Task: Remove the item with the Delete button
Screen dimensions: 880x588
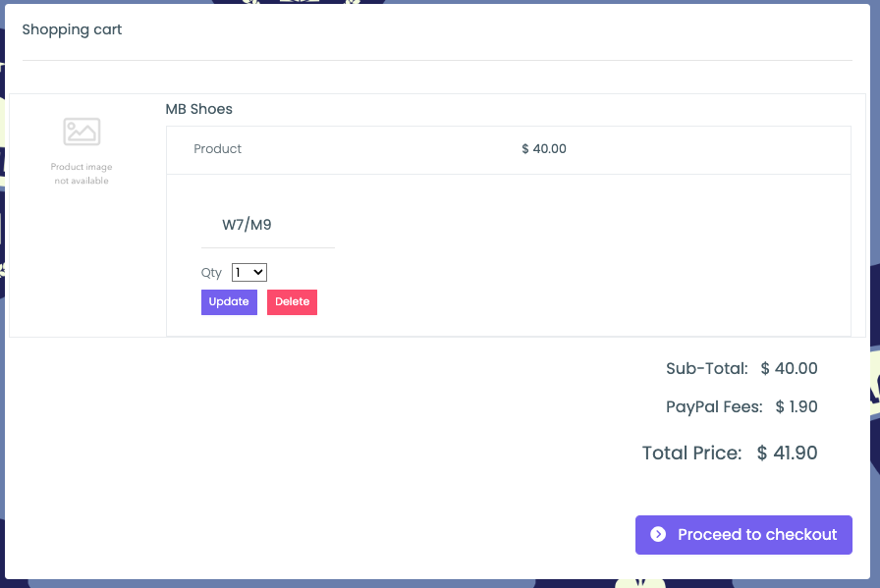Action: coord(292,302)
